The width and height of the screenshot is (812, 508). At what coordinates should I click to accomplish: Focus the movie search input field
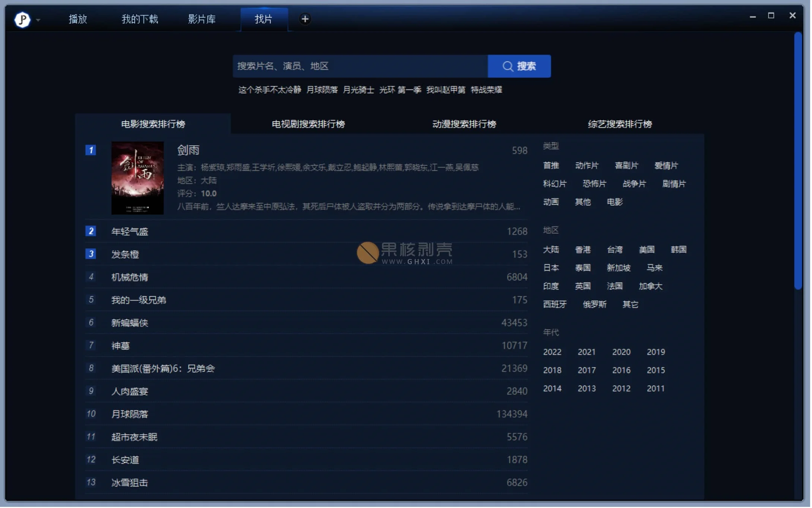pyautogui.click(x=360, y=66)
